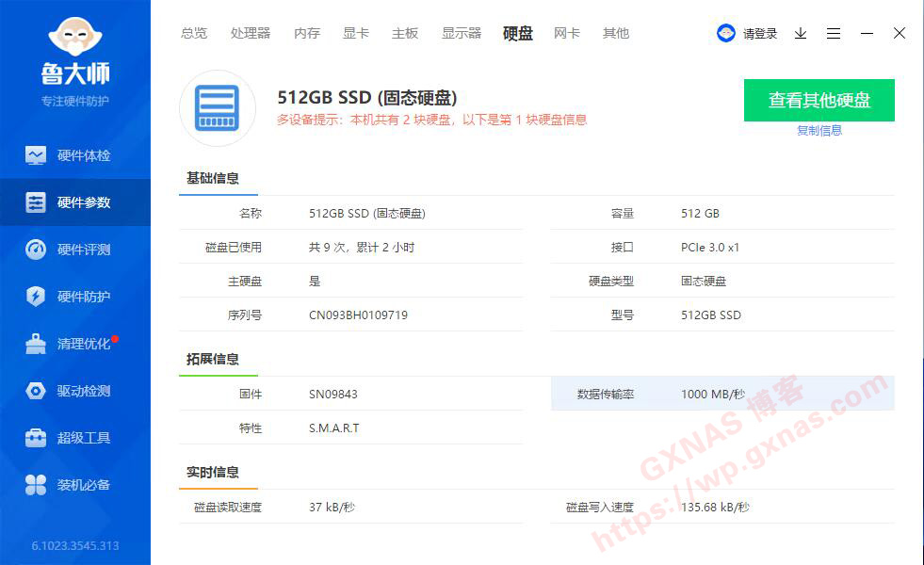This screenshot has width=924, height=565.
Task: Click the 硬件防护 shield icon
Action: (36, 297)
